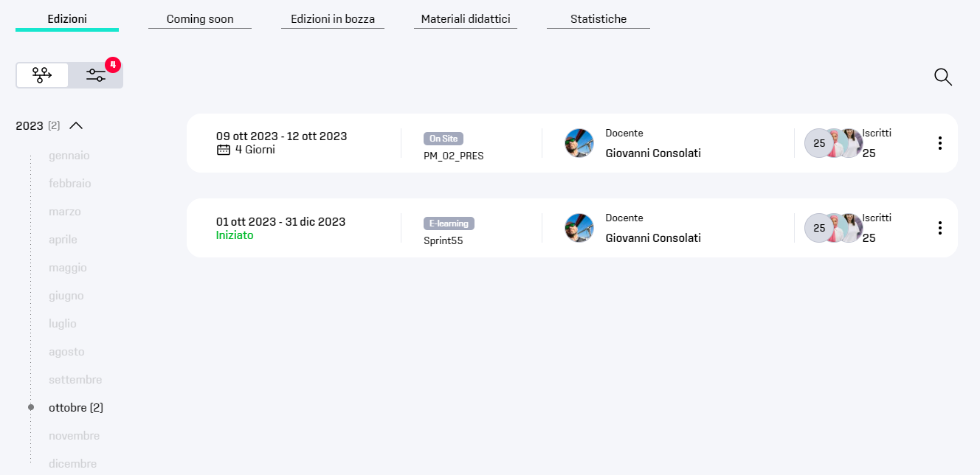Click the Sprint55 edition code

point(444,240)
